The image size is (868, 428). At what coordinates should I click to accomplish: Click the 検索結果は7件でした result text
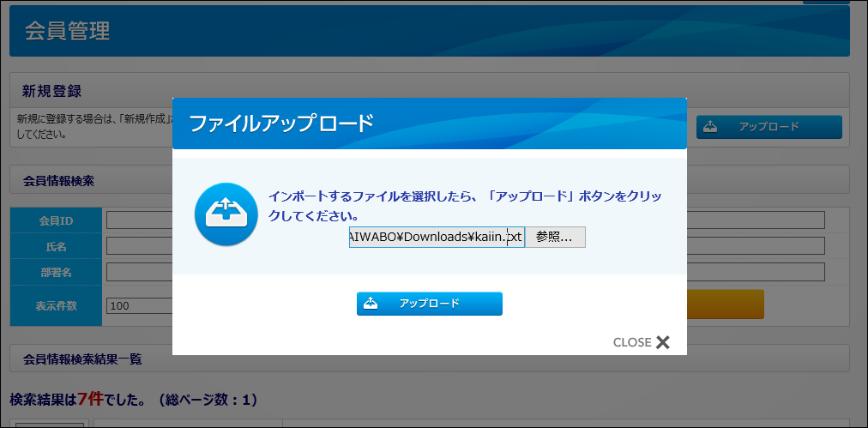[x=133, y=400]
